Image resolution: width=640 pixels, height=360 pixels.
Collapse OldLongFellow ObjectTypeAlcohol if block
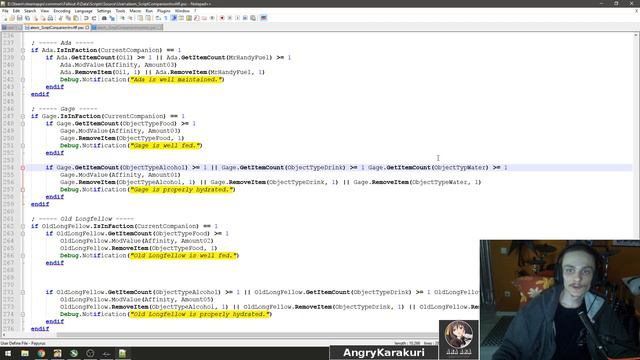tap(23, 292)
